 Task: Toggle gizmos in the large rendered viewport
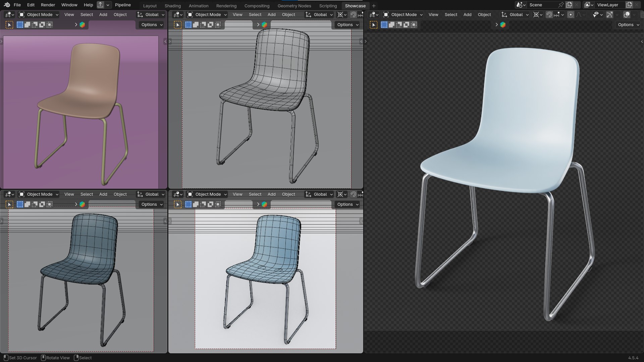609,14
